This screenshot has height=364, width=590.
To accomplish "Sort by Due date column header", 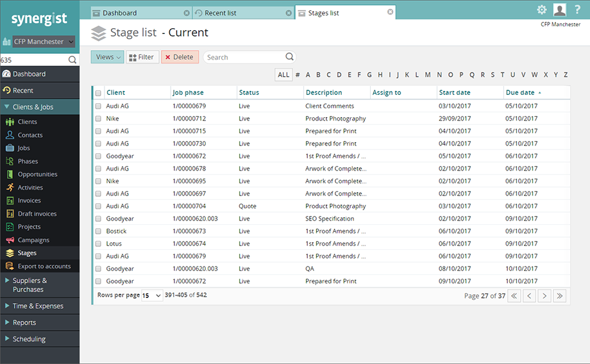I will [x=520, y=92].
